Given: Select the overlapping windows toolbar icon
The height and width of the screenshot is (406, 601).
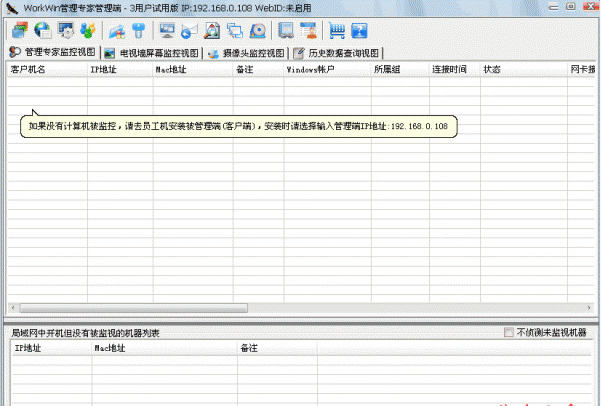Looking at the screenshot, I should point(235,31).
